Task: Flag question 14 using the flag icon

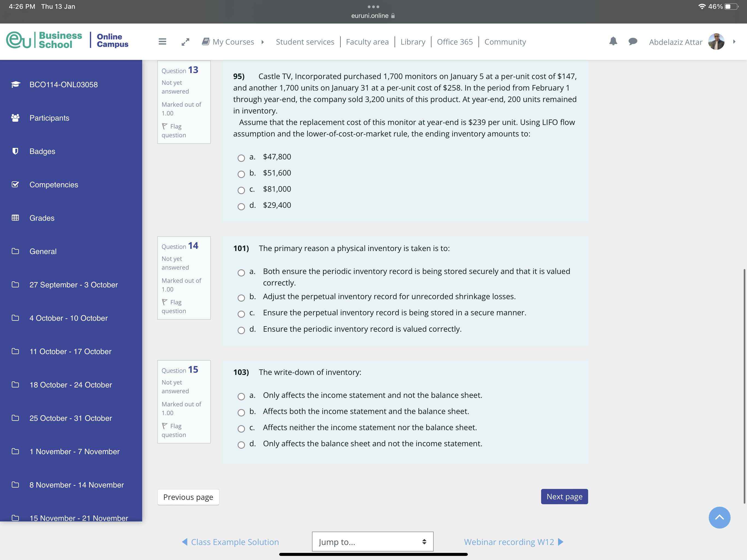Action: click(165, 302)
